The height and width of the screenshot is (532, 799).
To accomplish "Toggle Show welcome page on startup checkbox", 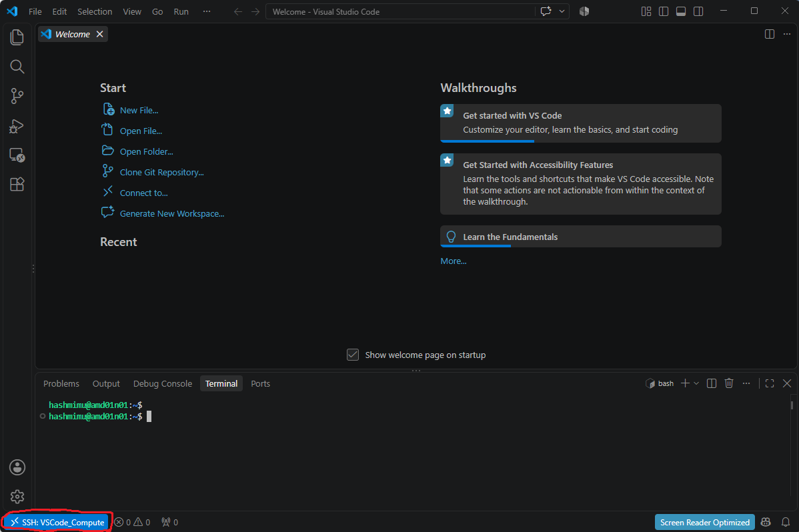I will [x=353, y=355].
